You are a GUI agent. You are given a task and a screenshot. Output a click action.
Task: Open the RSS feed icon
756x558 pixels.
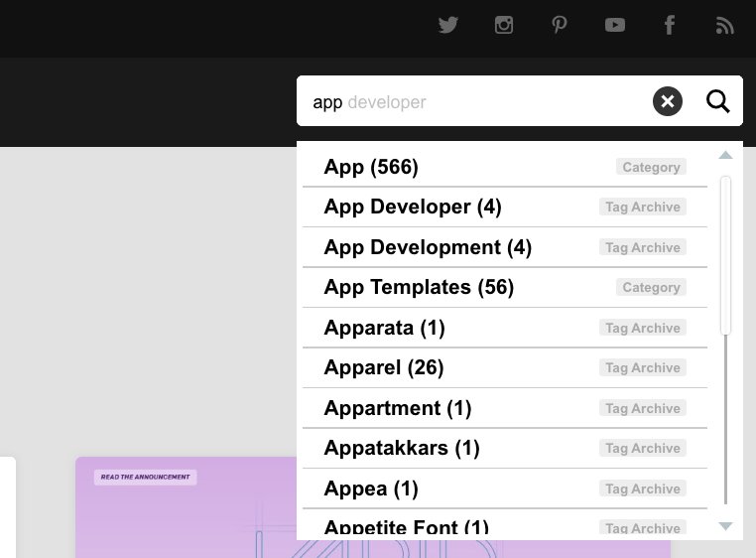724,26
